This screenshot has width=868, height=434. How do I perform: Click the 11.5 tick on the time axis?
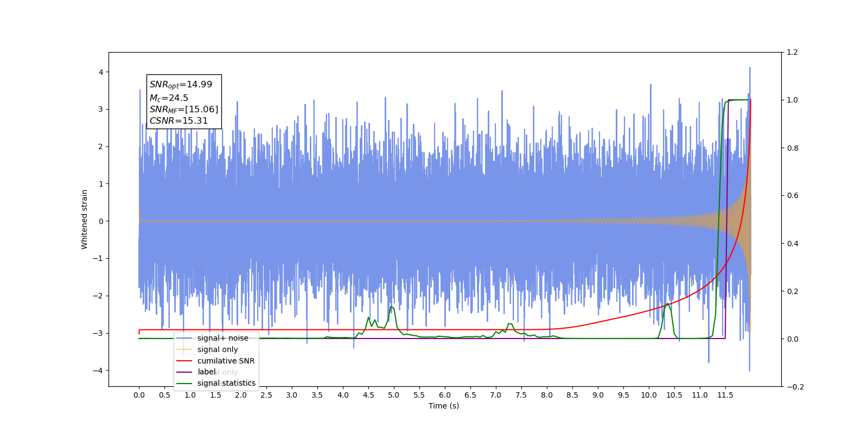click(725, 395)
